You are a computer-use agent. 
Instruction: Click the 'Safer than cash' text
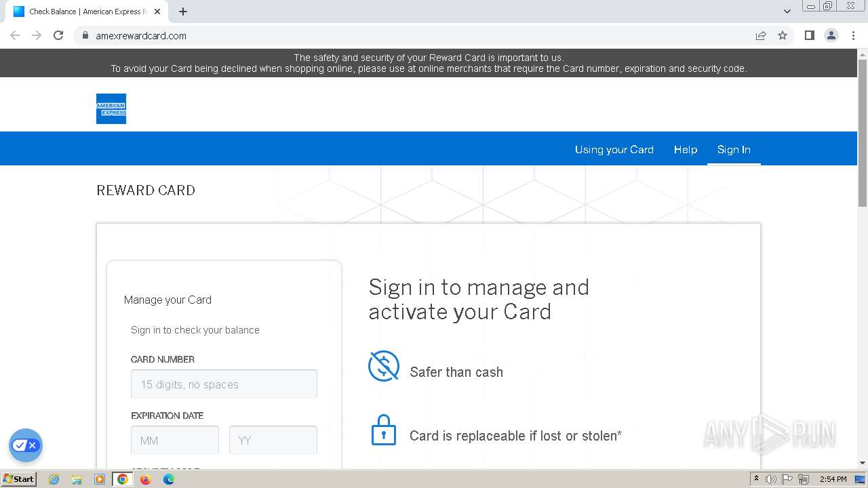(x=456, y=372)
